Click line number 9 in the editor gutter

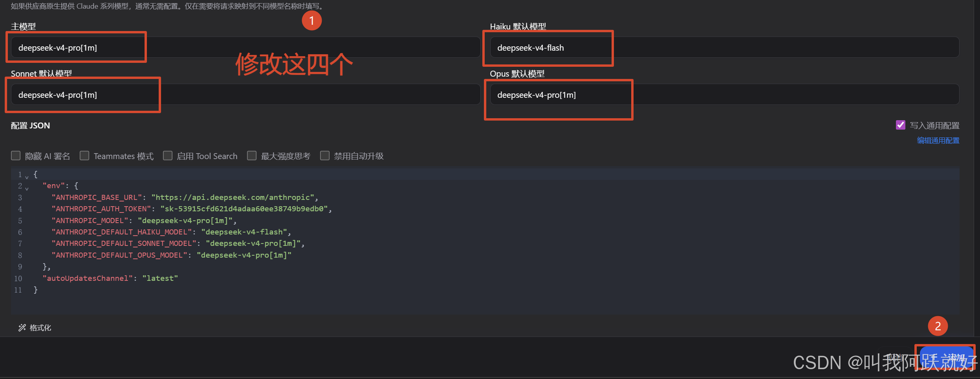tap(20, 267)
